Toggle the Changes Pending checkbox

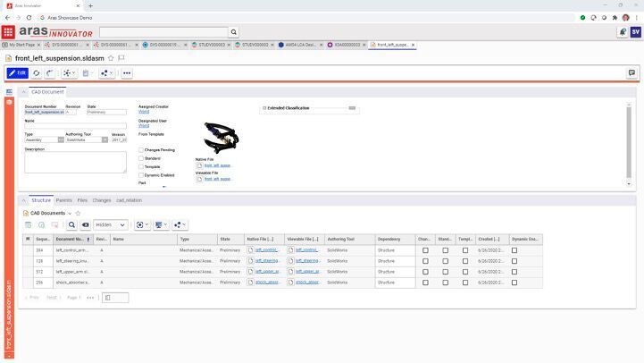point(141,150)
